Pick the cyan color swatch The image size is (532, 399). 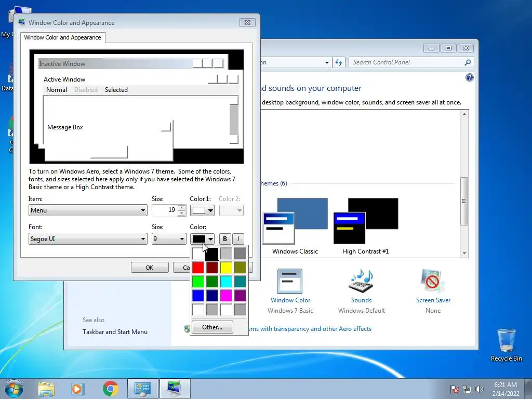[x=226, y=281]
